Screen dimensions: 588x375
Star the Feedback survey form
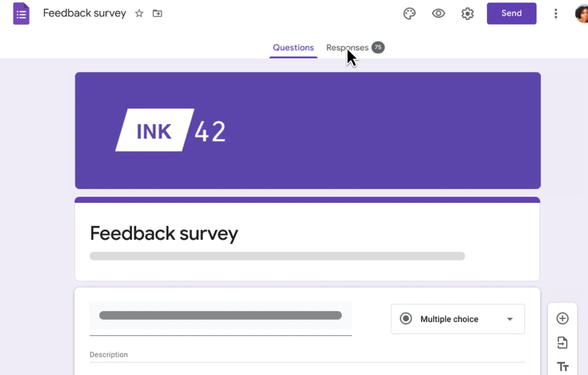[x=139, y=13]
